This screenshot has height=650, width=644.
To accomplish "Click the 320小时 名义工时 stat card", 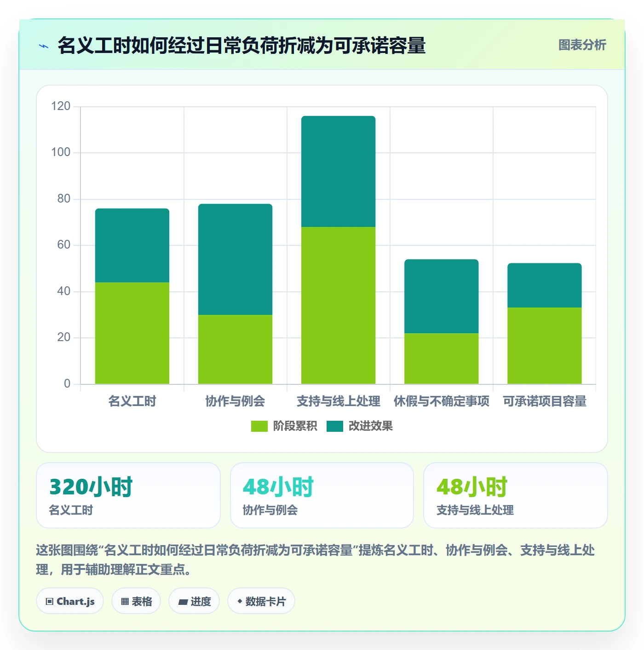I will tap(128, 495).
